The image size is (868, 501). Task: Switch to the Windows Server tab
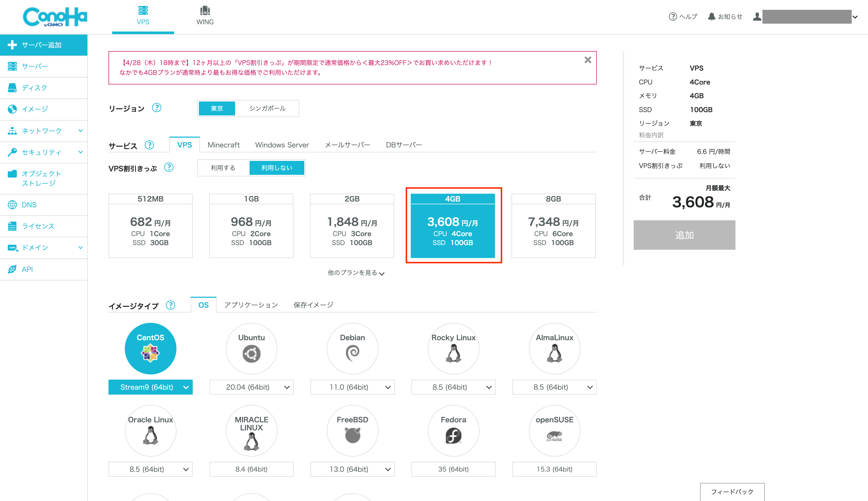pyautogui.click(x=282, y=145)
